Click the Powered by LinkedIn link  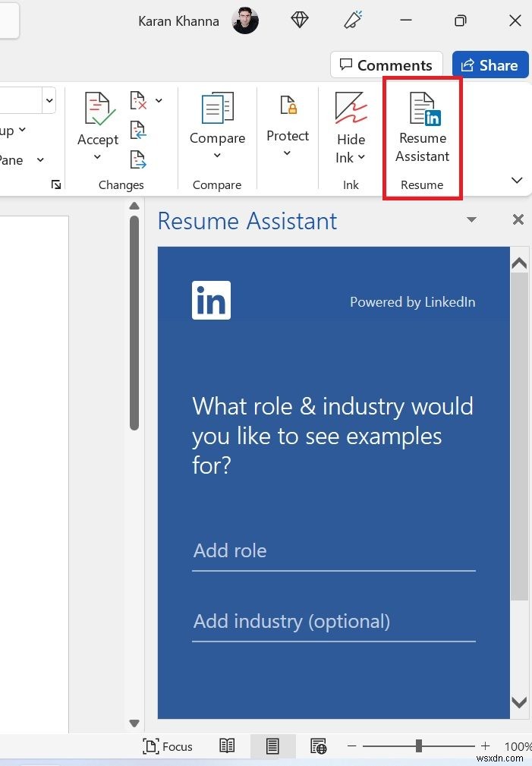point(412,301)
